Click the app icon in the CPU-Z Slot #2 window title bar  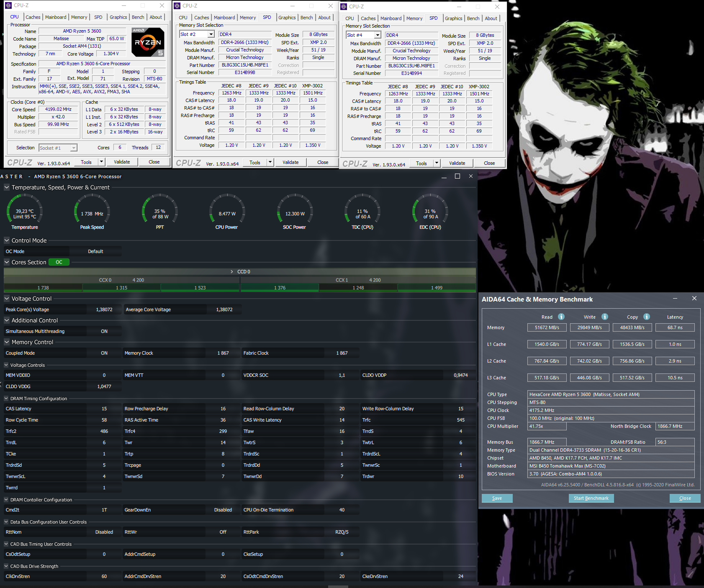pyautogui.click(x=177, y=6)
